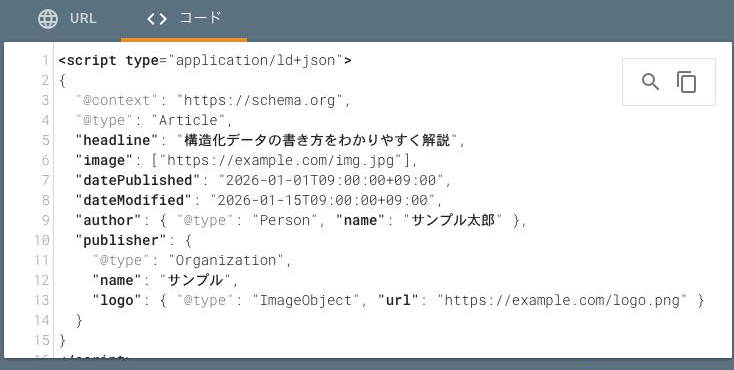Viewport: 734px width, 370px height.
Task: Switch to the URL tab
Action: pyautogui.click(x=67, y=19)
